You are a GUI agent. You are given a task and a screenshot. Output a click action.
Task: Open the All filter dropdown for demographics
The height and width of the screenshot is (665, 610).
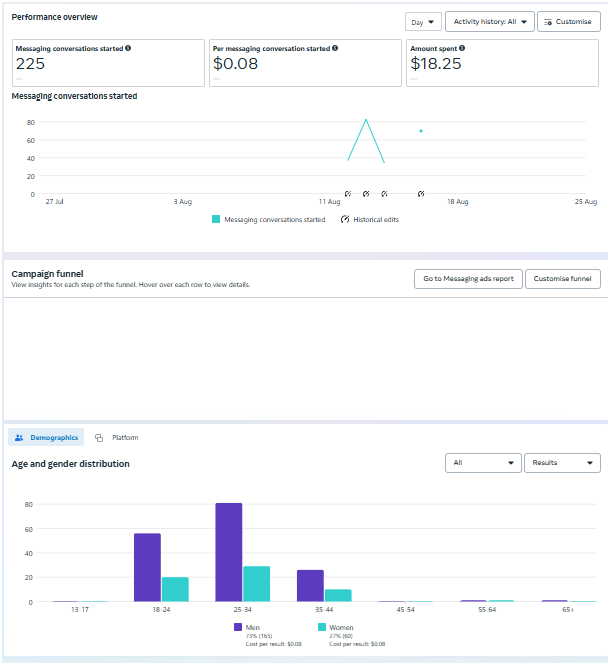(484, 463)
